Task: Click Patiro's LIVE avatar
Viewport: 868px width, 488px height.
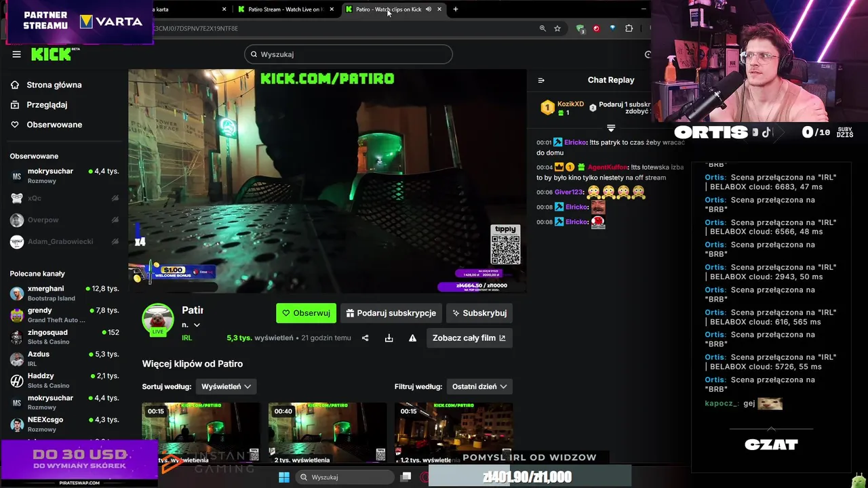Action: (x=157, y=319)
